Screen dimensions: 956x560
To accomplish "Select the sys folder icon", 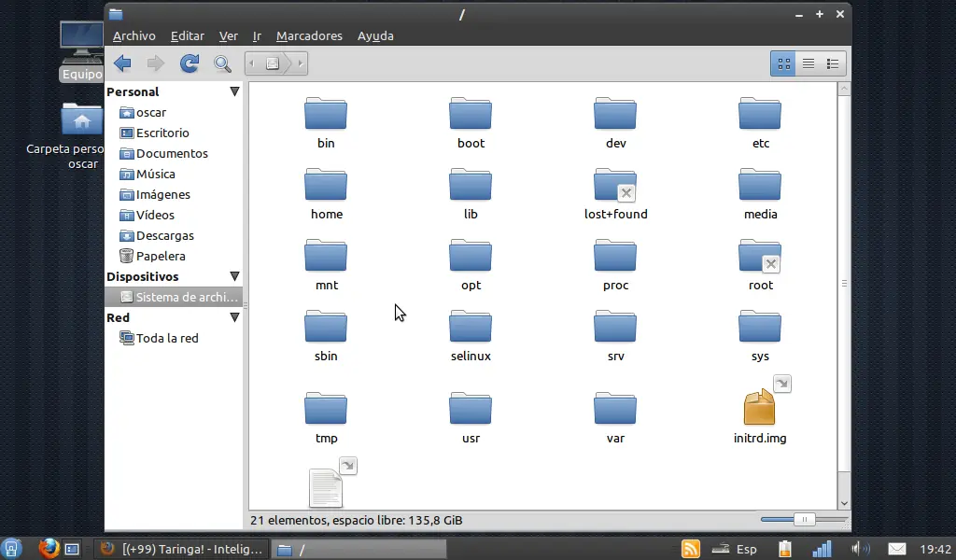I will [760, 327].
